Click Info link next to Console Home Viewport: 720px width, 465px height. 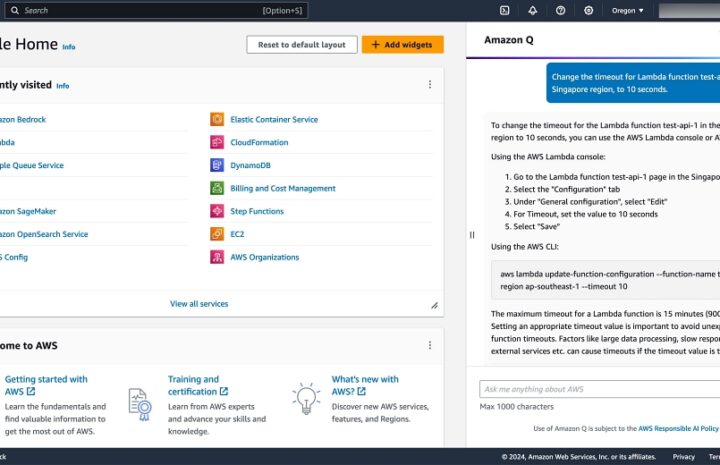[68, 47]
